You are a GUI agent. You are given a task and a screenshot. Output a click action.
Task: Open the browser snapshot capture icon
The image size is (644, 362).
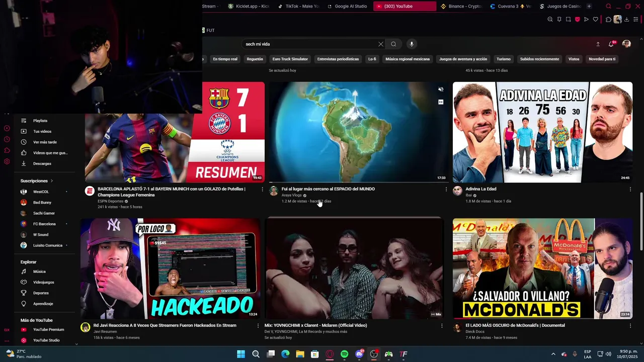pos(568,20)
